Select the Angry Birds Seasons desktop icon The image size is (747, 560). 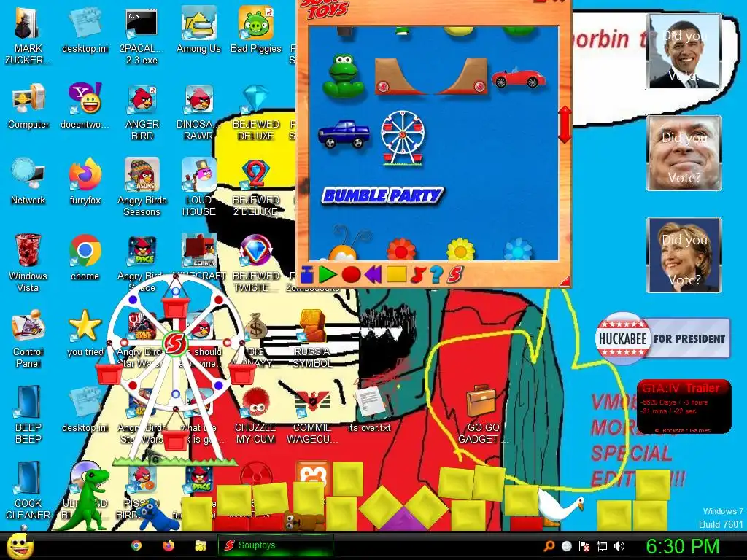coord(142,187)
